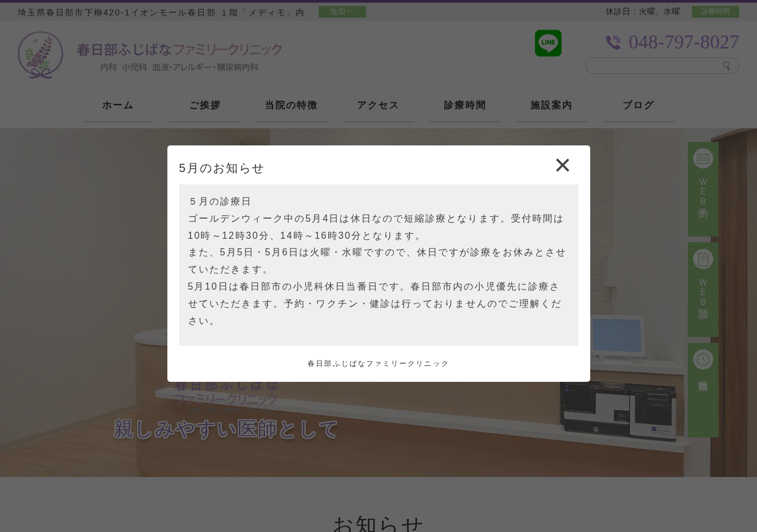Screen dimensions: 757x532
Task: Click 春日部ふじばなファミリークリニック header title
Action: point(180,50)
